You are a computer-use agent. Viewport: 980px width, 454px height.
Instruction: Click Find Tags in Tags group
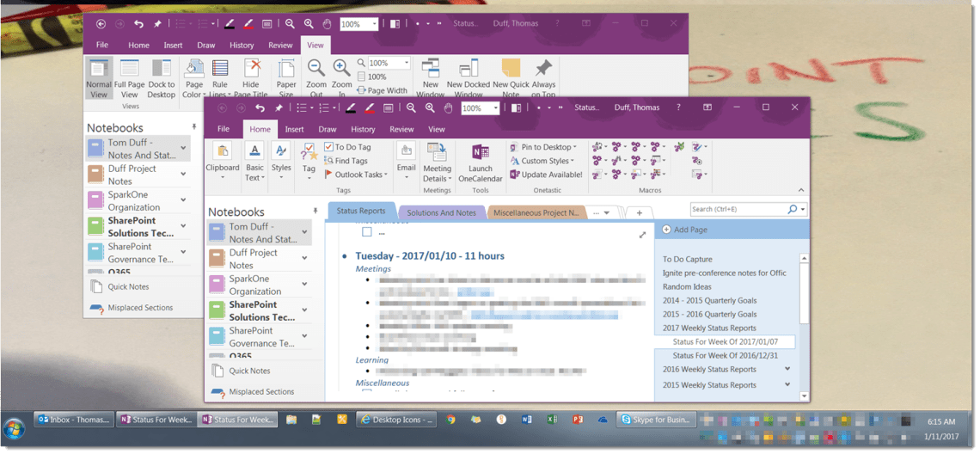346,161
